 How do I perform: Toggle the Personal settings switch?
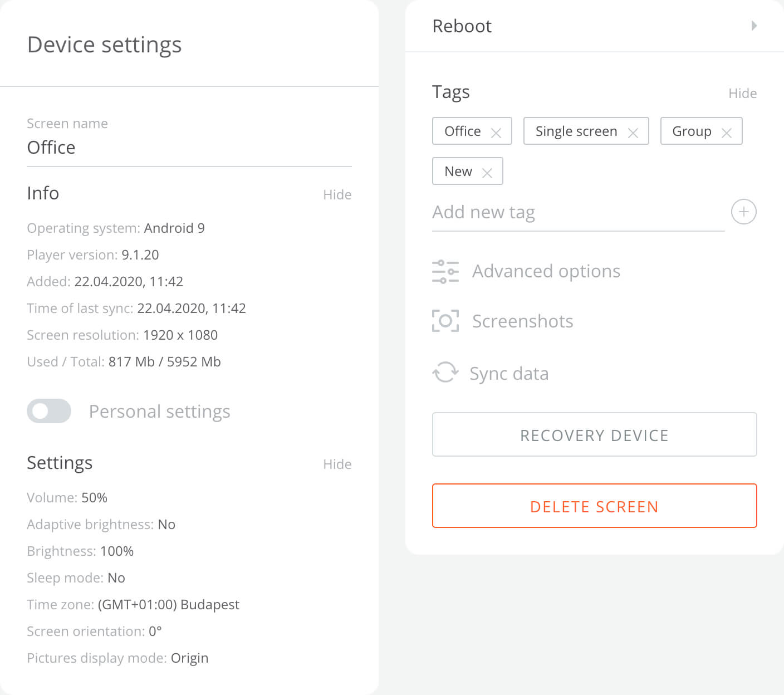(x=49, y=411)
